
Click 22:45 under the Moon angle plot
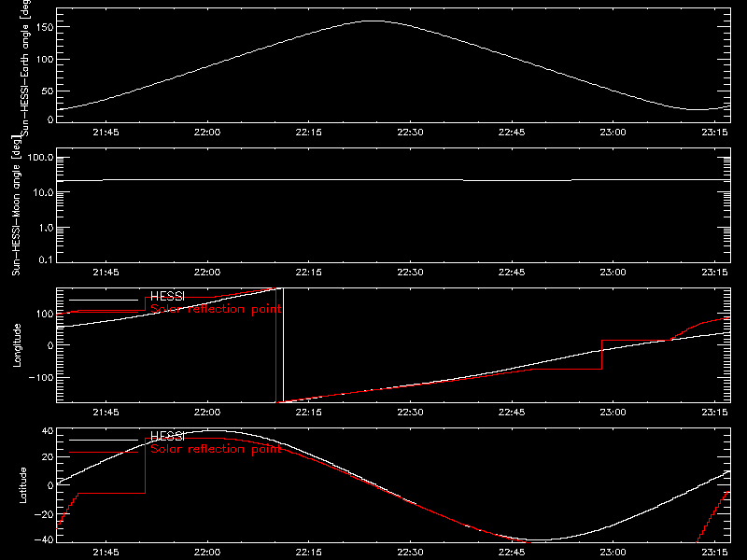(x=512, y=273)
